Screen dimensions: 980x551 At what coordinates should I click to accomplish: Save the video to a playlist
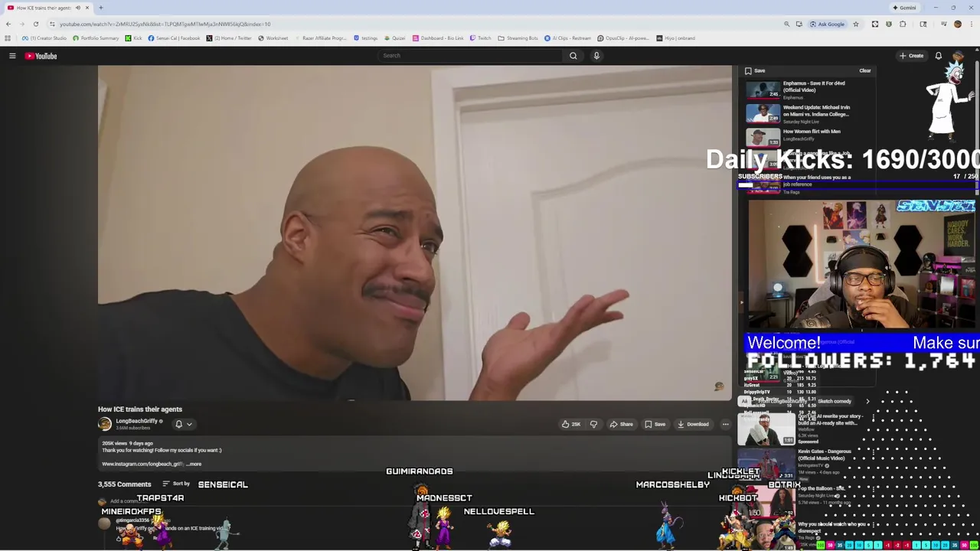pyautogui.click(x=655, y=424)
